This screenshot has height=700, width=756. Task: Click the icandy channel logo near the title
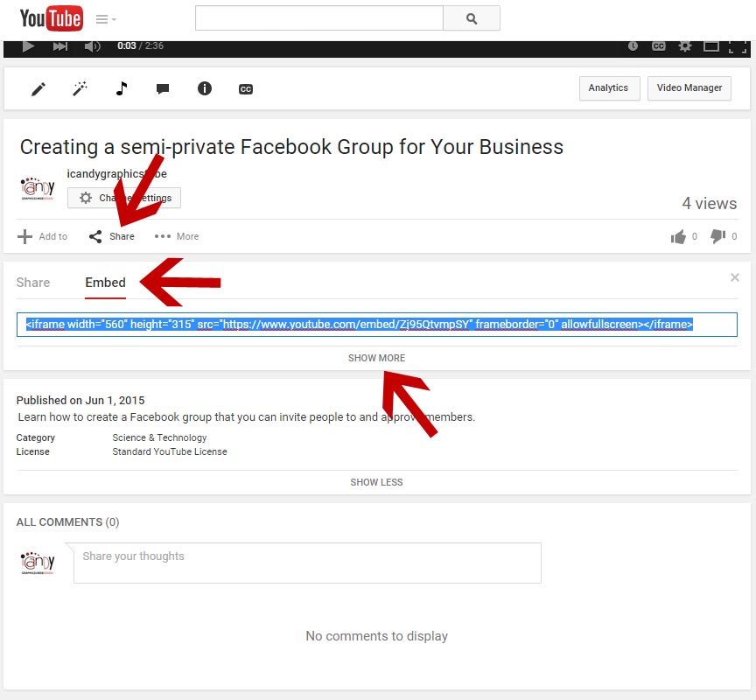(38, 188)
